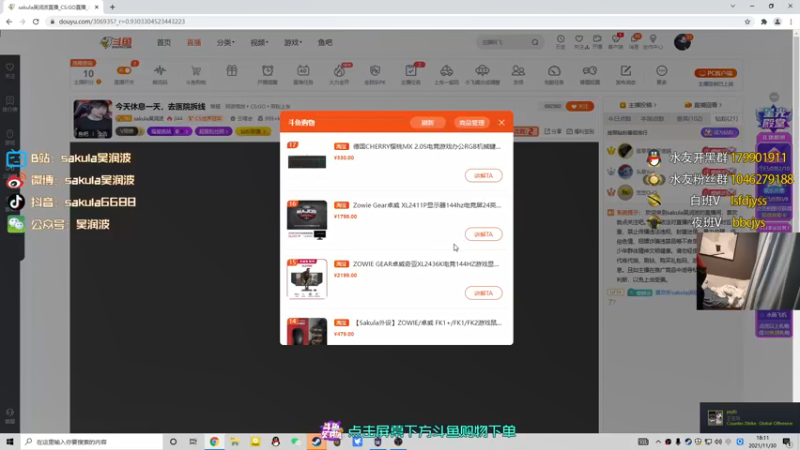Click the orange 关注 follow button
The height and width of the screenshot is (450, 800).
coord(580,106)
